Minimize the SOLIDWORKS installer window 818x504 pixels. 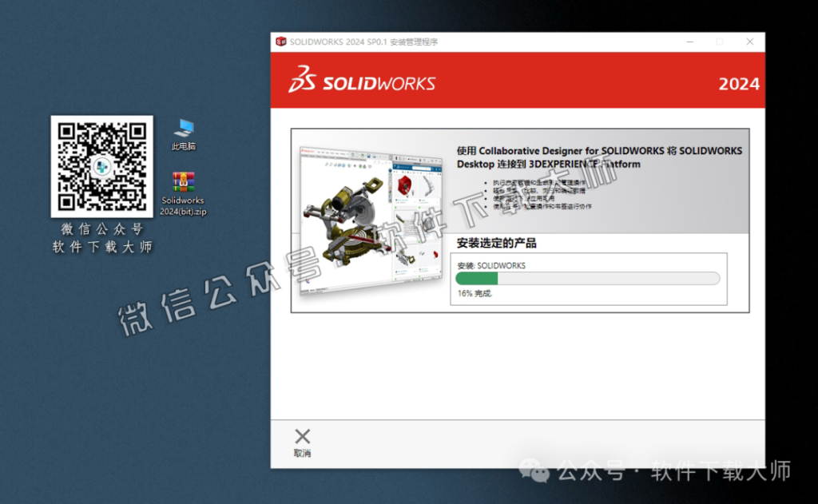(x=689, y=41)
